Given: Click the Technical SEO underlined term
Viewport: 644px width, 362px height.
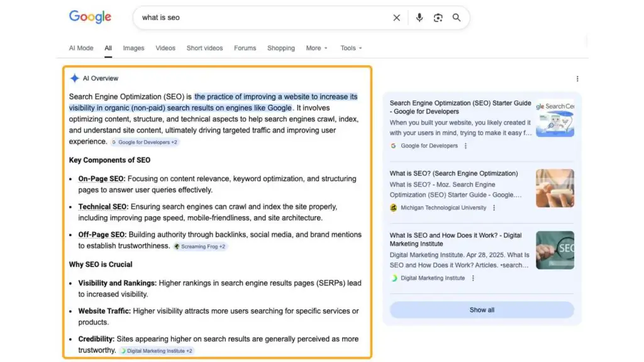Looking at the screenshot, I should (x=103, y=206).
